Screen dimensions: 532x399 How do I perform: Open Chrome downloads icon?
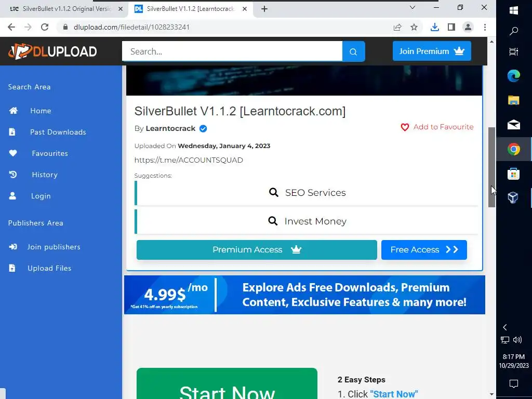point(435,27)
